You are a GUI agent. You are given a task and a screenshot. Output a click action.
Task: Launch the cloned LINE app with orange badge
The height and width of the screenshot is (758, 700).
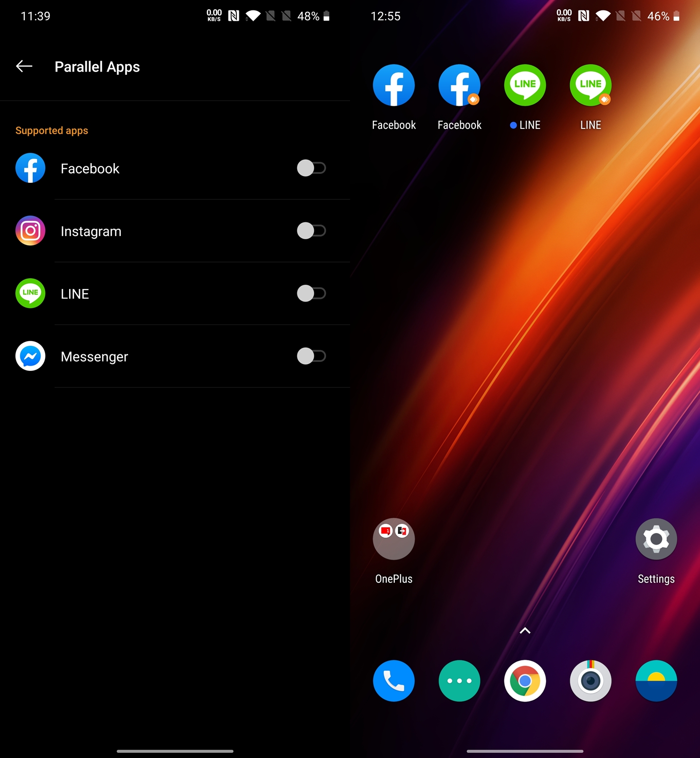[x=590, y=86]
